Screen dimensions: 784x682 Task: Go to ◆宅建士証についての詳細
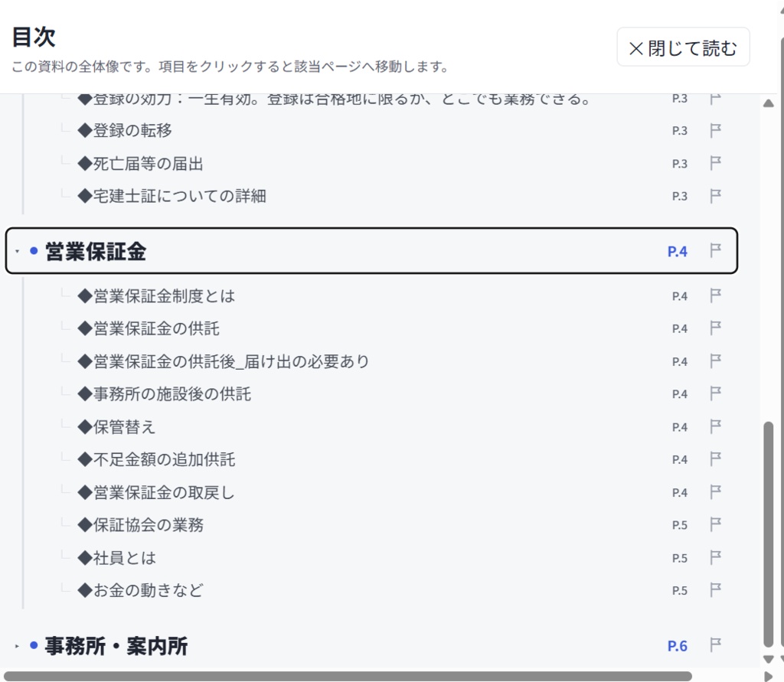(172, 196)
